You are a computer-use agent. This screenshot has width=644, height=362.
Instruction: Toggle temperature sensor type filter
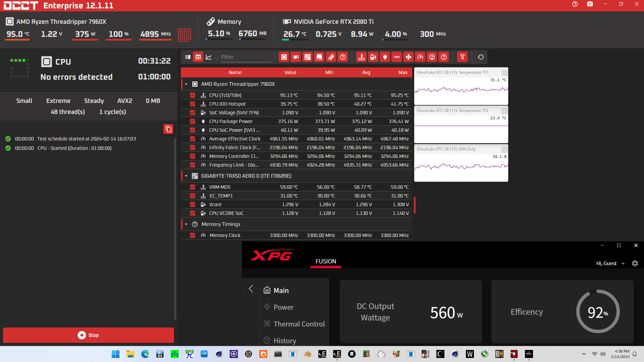click(362, 57)
